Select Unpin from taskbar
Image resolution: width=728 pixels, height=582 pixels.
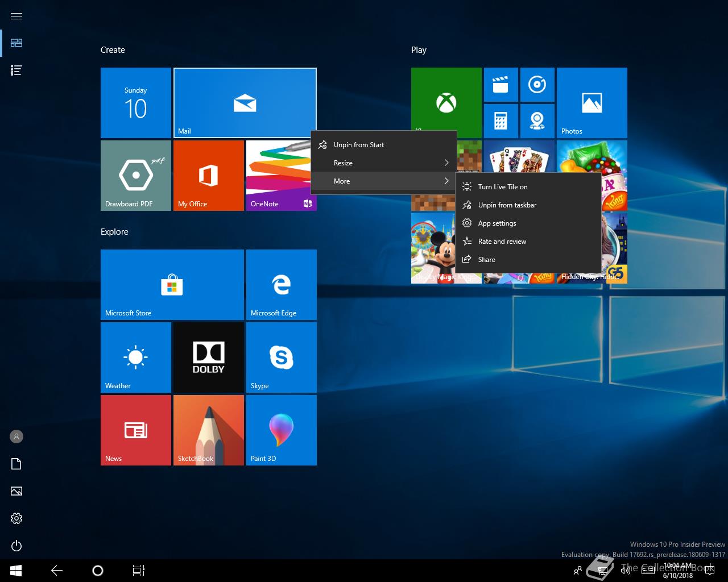point(528,205)
